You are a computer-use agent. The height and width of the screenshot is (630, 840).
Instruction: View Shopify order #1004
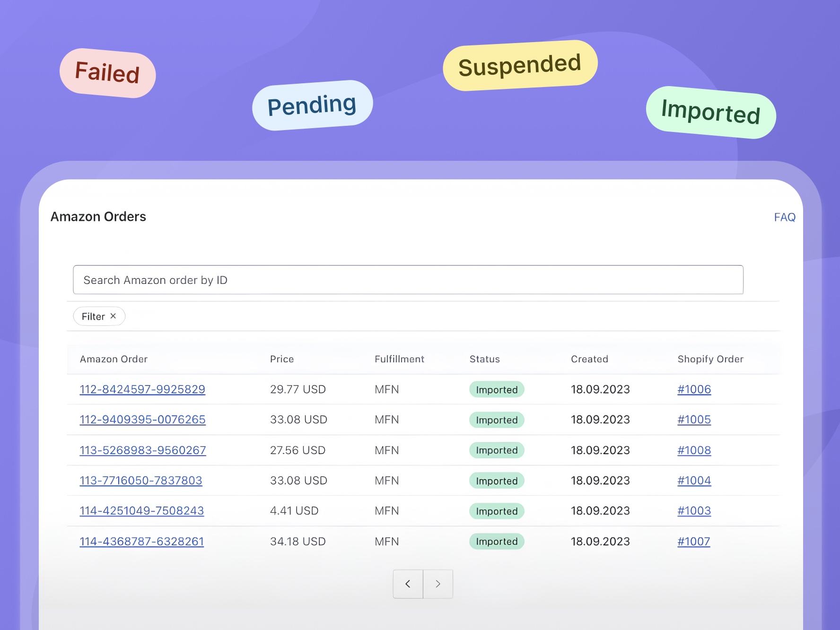click(x=694, y=481)
